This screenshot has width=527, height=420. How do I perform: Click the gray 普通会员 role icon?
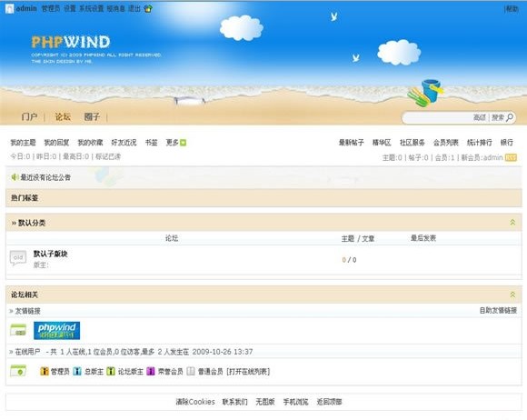click(191, 371)
